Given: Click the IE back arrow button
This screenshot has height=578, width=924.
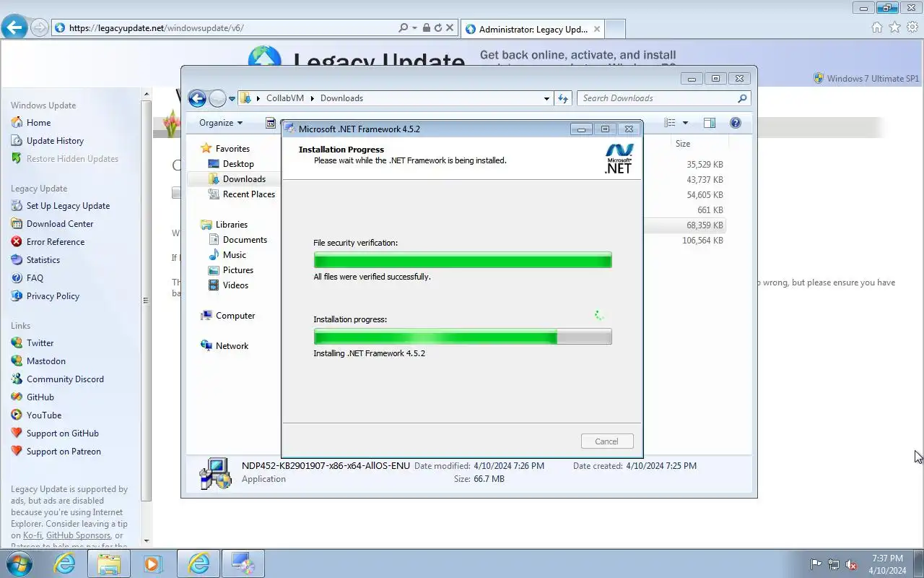Looking at the screenshot, I should click(x=14, y=27).
